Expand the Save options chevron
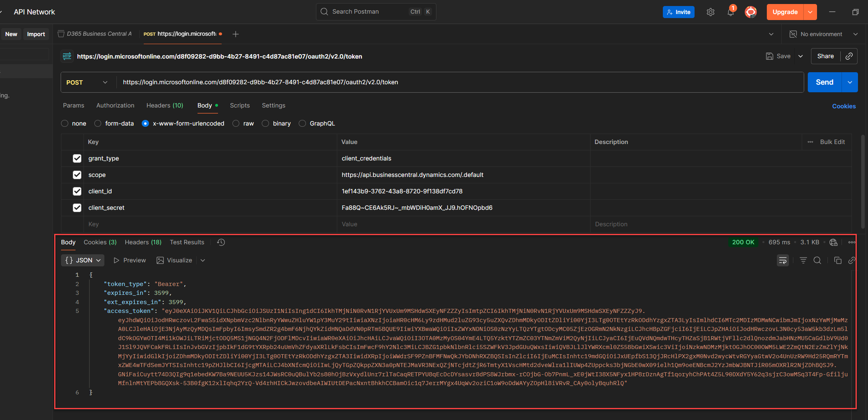 (801, 56)
